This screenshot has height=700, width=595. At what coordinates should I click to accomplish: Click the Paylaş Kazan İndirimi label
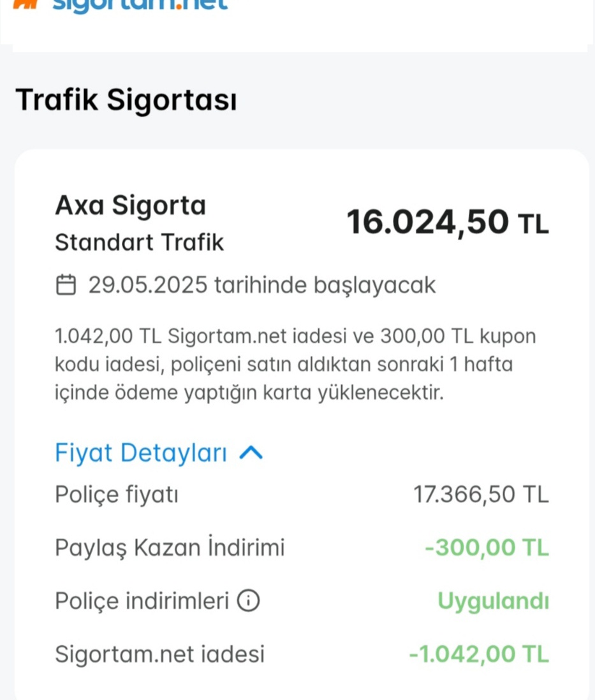coord(170,548)
